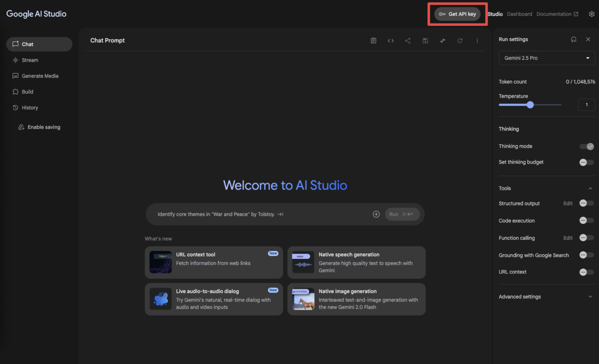
Task: Click the plus insert media icon
Action: point(376,214)
